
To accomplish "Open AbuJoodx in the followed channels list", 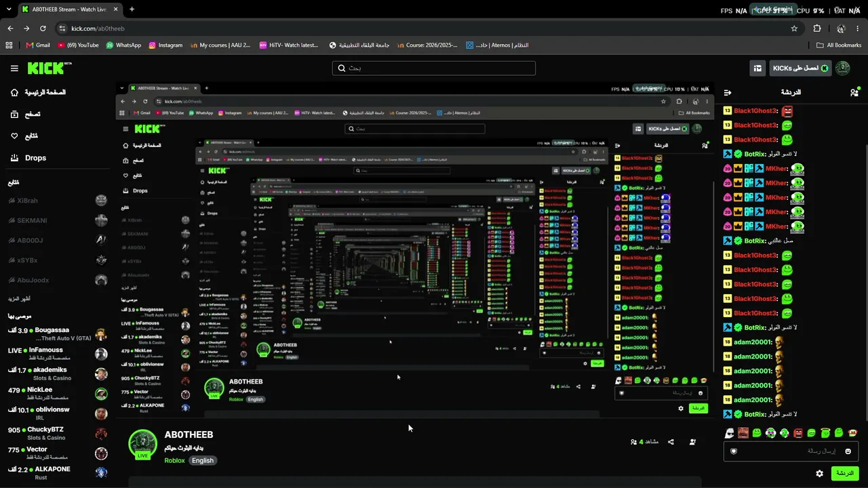I will [58, 280].
